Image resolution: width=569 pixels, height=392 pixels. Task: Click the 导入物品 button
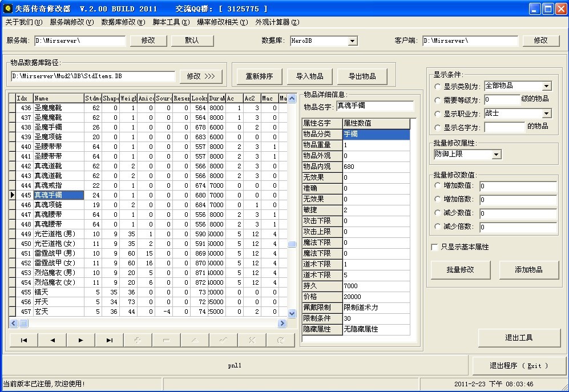tap(309, 76)
